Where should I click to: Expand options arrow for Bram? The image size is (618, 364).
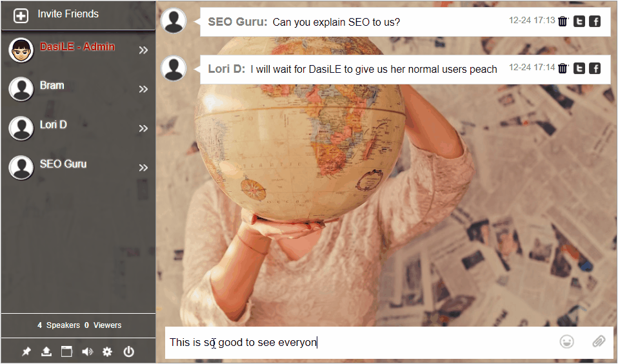click(x=143, y=89)
